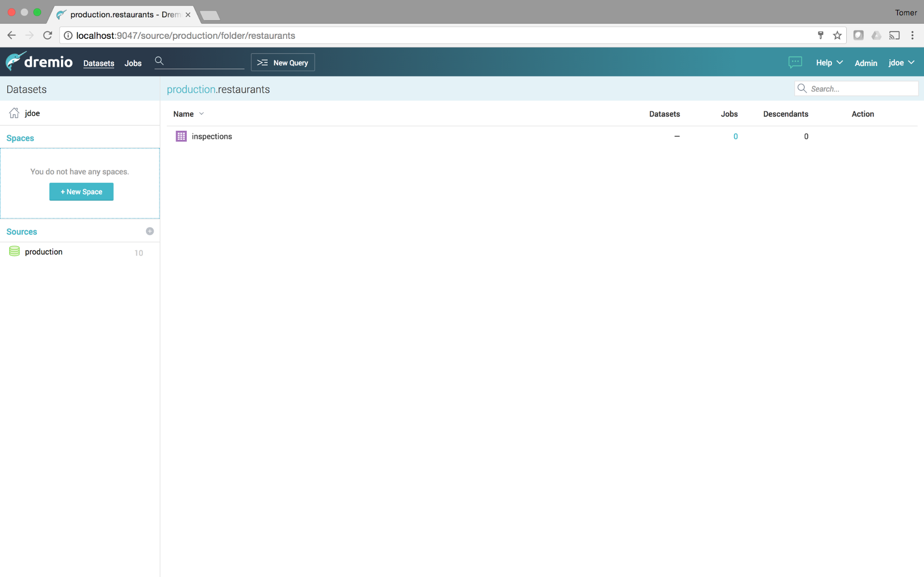Click the jdoe home space icon

point(14,113)
